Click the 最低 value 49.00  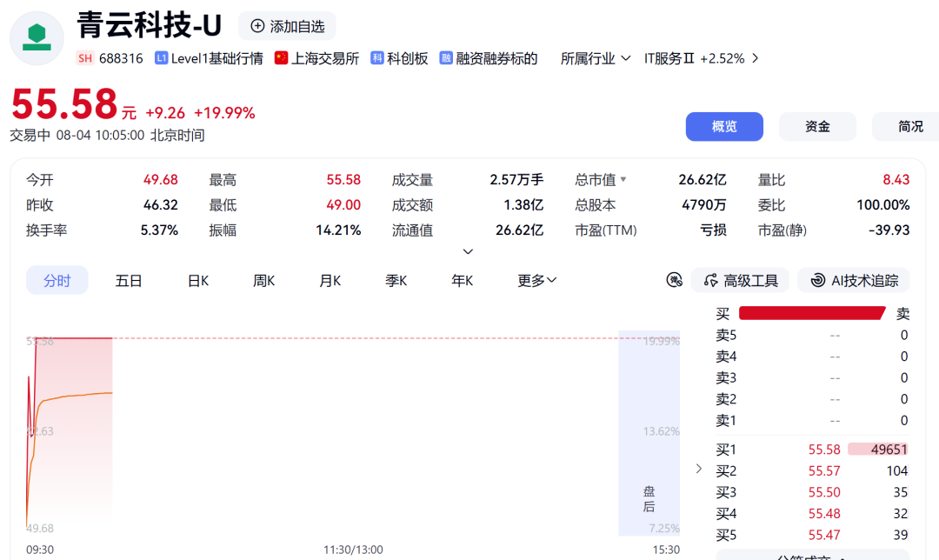pyautogui.click(x=343, y=205)
